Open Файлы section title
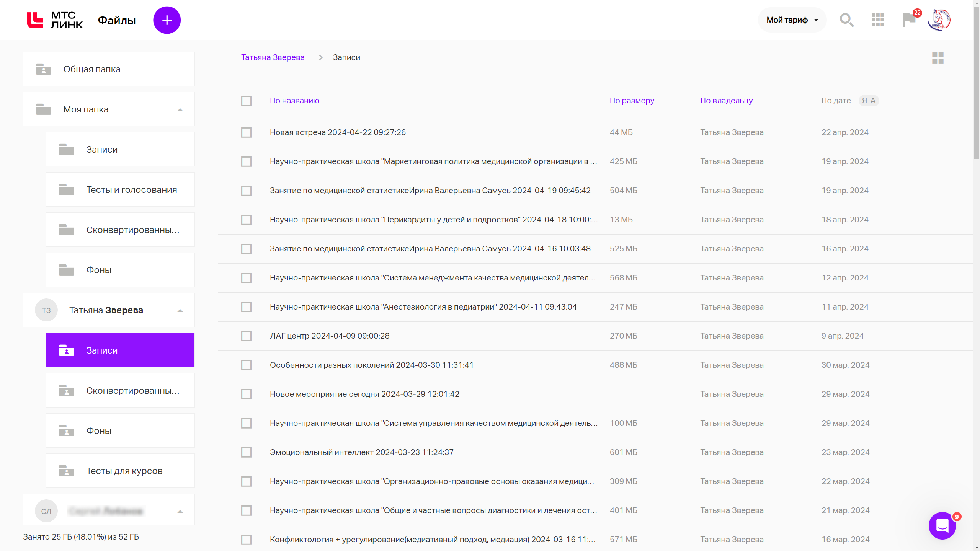 tap(117, 20)
